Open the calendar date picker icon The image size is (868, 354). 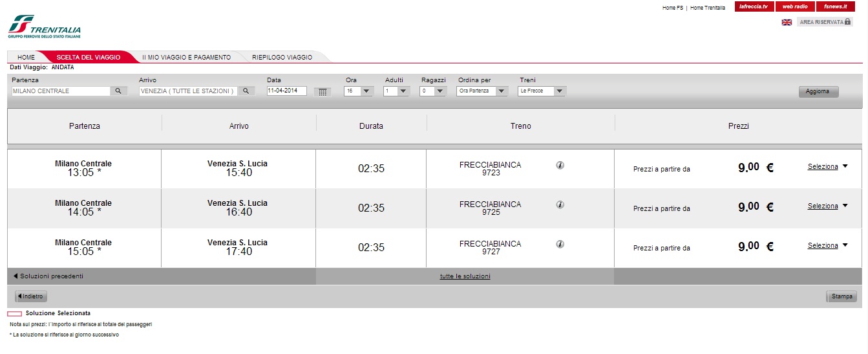pyautogui.click(x=323, y=92)
